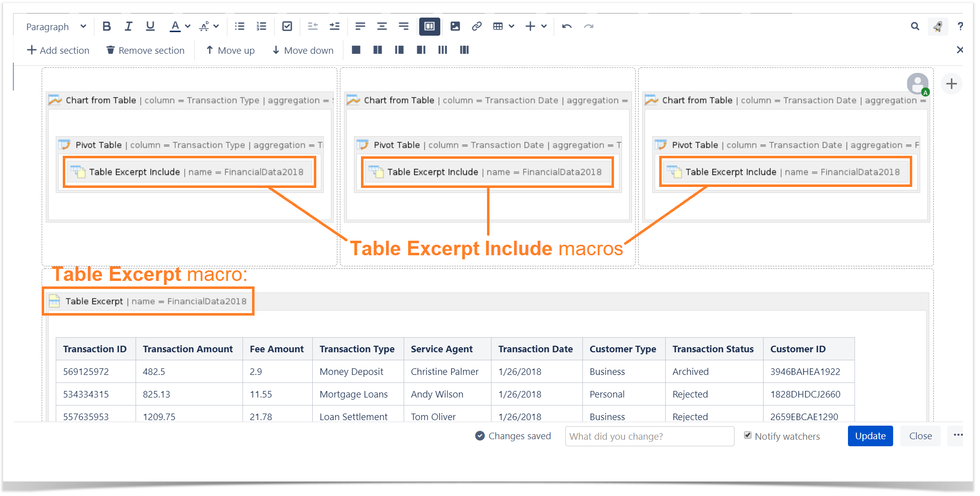The image size is (980, 496).
Task: Insert a task list checkbox
Action: tap(287, 26)
